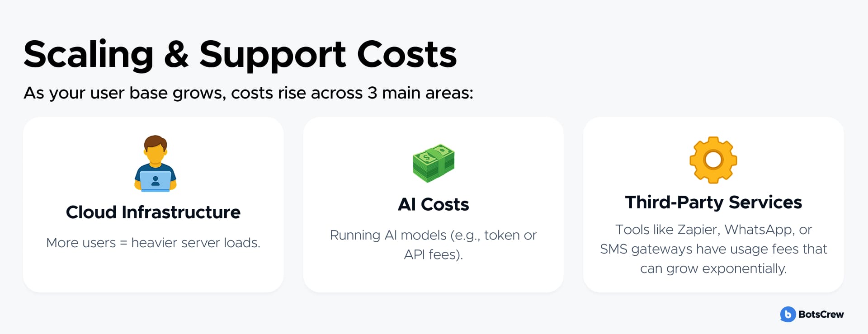
Task: Click the orange gear icon
Action: (713, 160)
